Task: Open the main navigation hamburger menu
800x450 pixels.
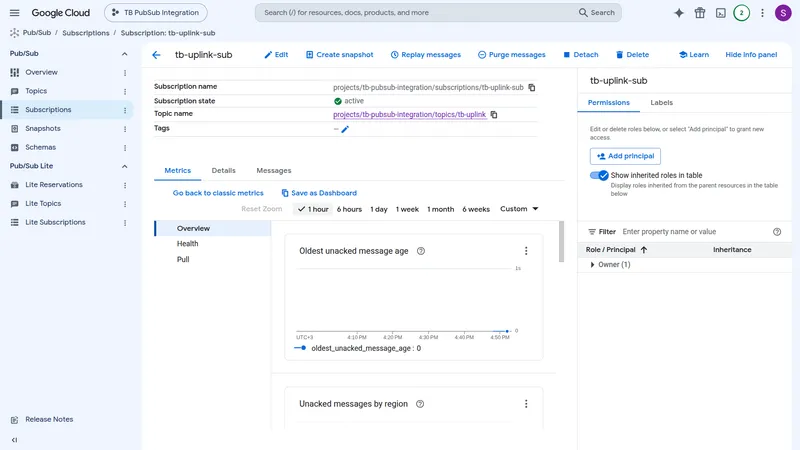Action: [14, 13]
